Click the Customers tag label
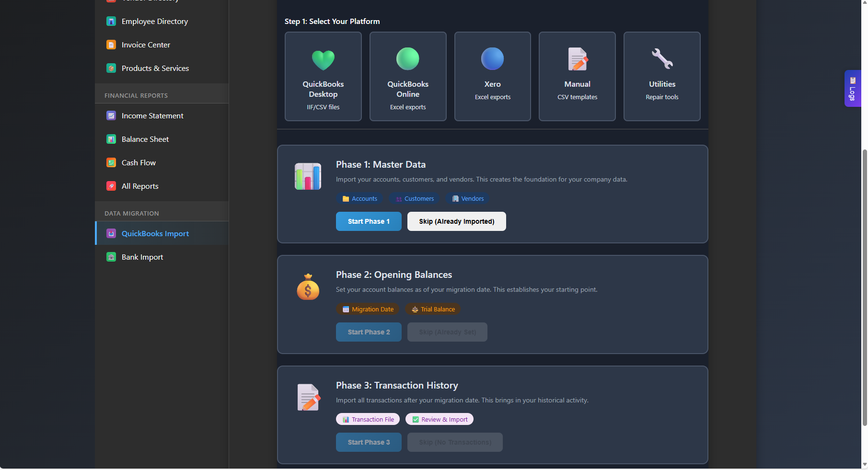This screenshot has height=470, width=868. [x=415, y=199]
